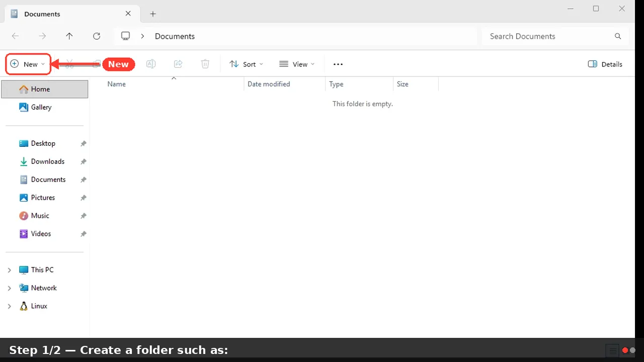Open the See more ellipsis menu
Viewport: 644px width, 362px height.
pos(338,64)
